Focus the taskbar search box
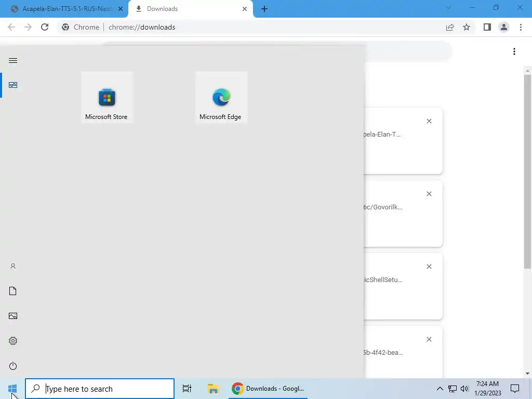 coord(100,389)
